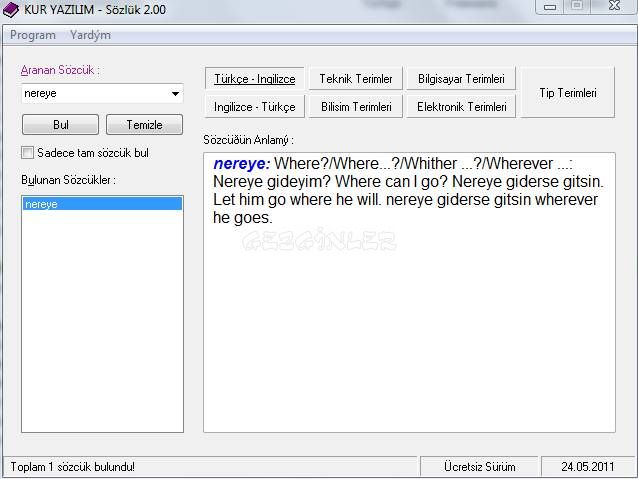This screenshot has width=638, height=479.
Task: Choose Bilisim Terimleri dictionary
Action: [356, 107]
